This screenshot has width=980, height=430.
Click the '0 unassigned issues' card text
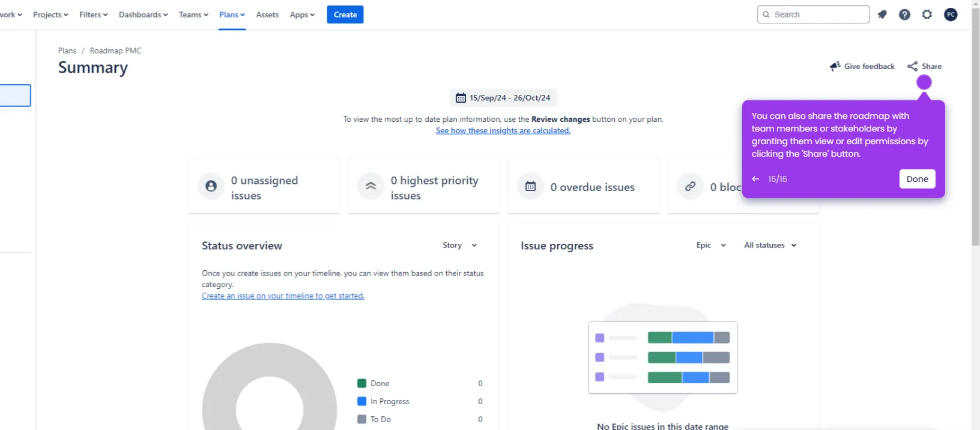tap(264, 188)
